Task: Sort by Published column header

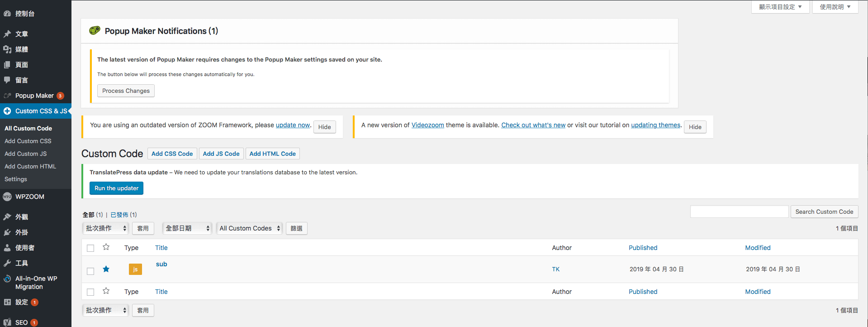Action: coord(643,248)
